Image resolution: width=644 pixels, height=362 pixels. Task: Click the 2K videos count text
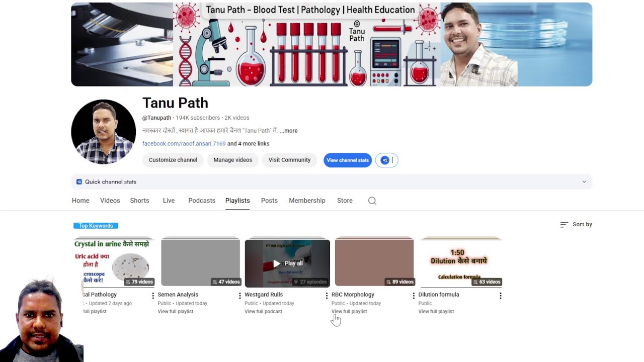(x=236, y=118)
